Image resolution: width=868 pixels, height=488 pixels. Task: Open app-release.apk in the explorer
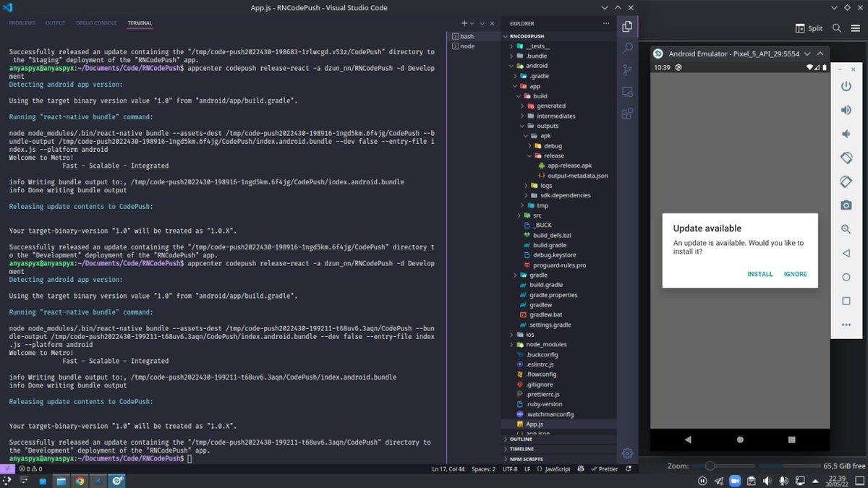(569, 166)
